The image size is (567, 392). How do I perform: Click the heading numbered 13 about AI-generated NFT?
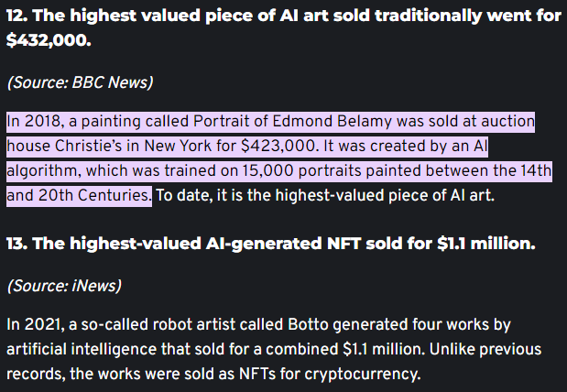[270, 245]
